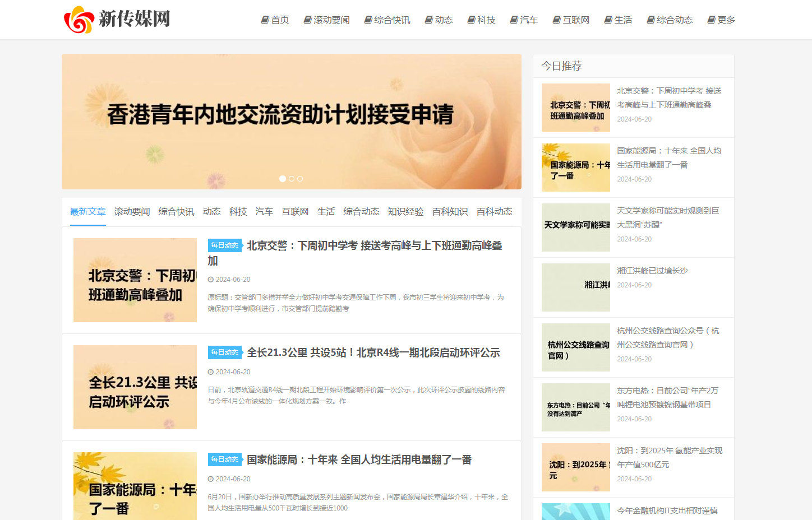Click the book icon beside 动态 in navbar
The width and height of the screenshot is (812, 520).
[x=428, y=20]
